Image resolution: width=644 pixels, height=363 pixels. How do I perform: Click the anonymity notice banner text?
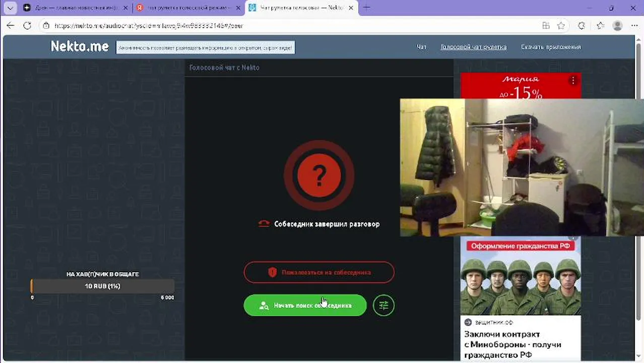tap(205, 47)
